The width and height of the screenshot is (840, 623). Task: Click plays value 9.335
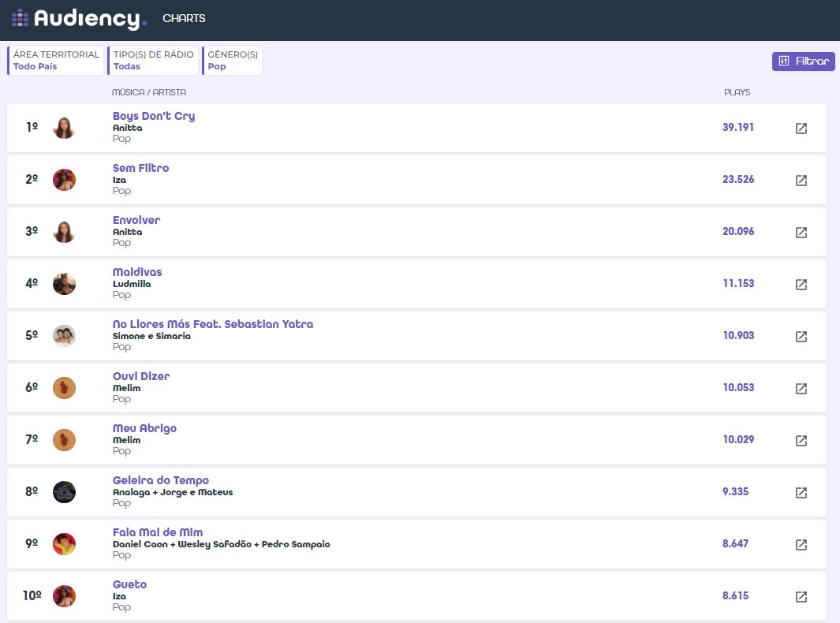tap(735, 491)
